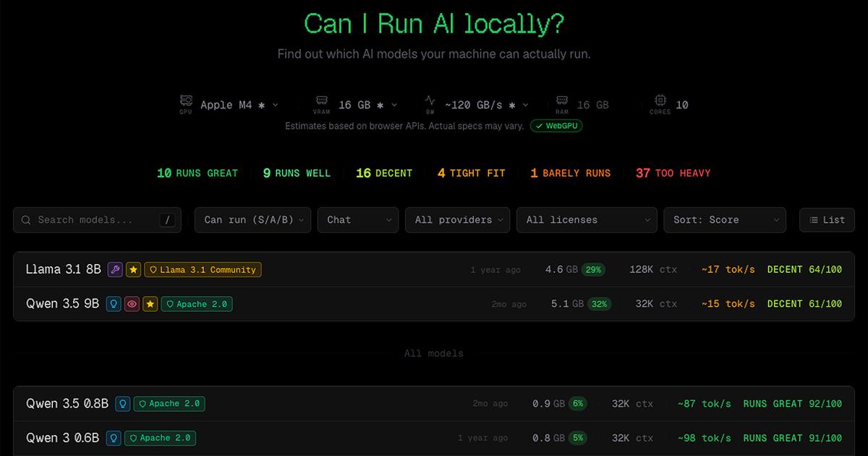Open the Apple M4 GPU dropdown
The width and height of the screenshot is (868, 456).
click(x=239, y=105)
